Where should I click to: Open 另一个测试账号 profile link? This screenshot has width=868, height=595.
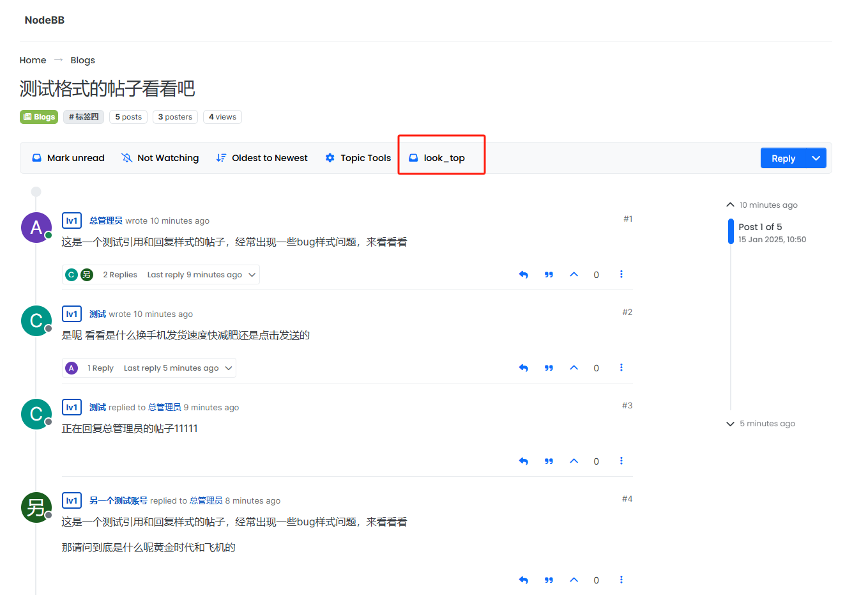118,500
